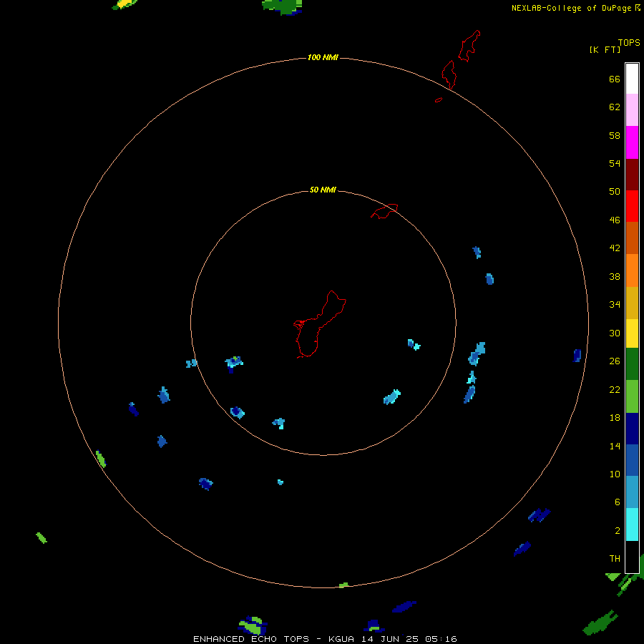This screenshot has width=644, height=644.
Task: Click the "[K FT]" units label
Action: (x=605, y=49)
